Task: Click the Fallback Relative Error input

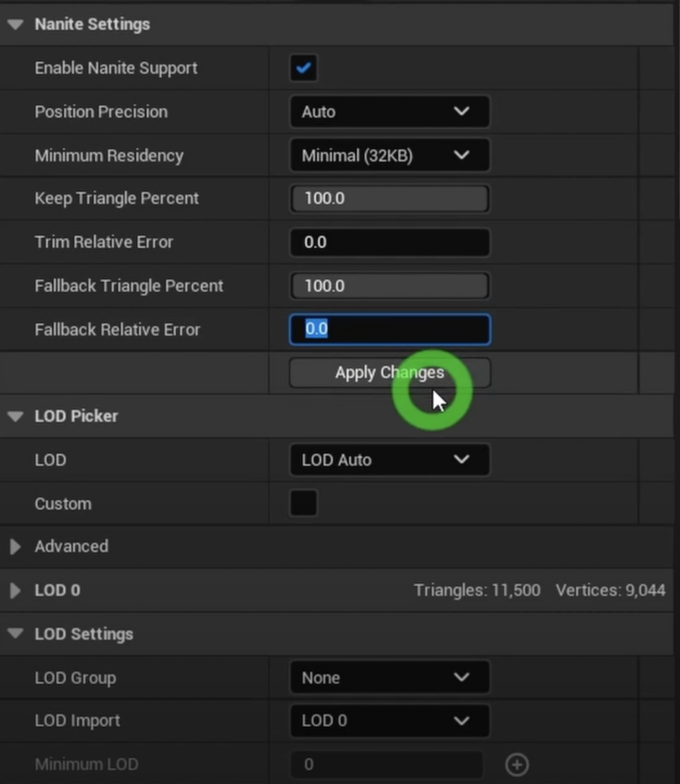Action: [x=390, y=328]
